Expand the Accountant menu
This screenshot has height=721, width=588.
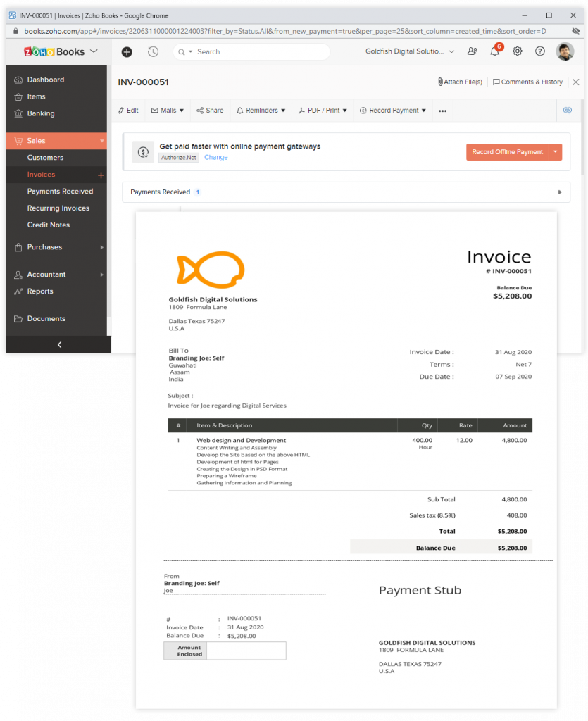click(x=101, y=275)
